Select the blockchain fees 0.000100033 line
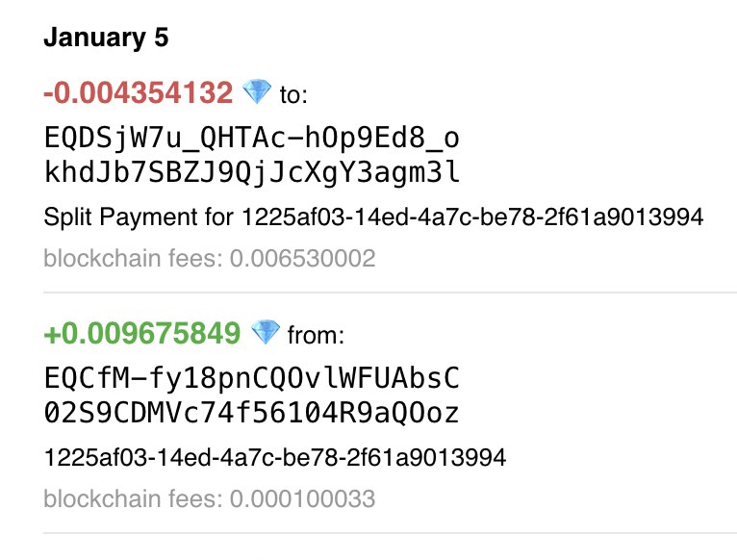The image size is (737, 560). click(x=210, y=498)
